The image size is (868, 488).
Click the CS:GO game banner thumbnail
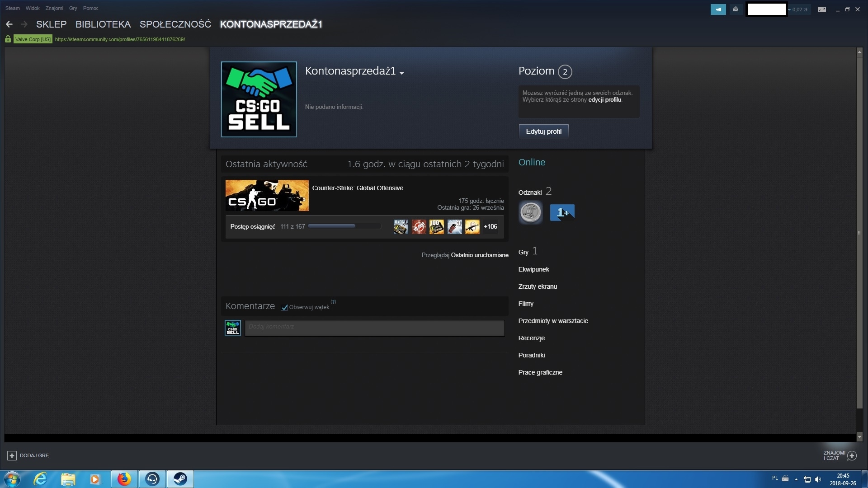[267, 196]
